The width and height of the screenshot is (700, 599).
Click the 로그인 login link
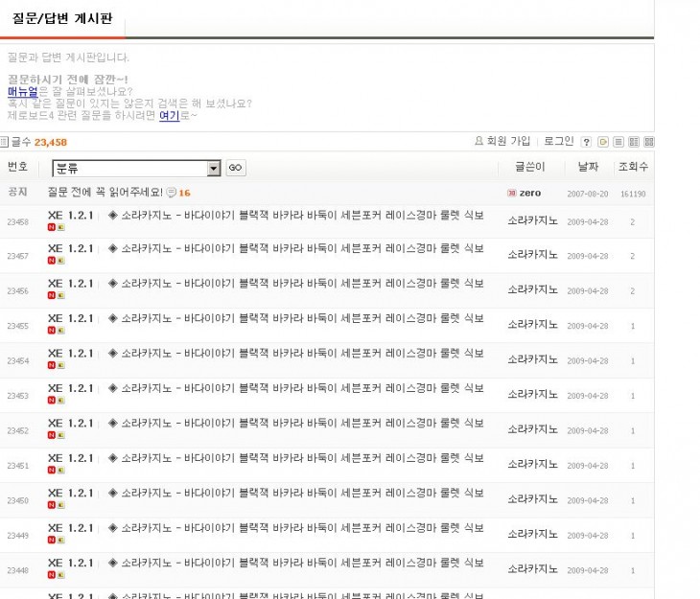point(558,141)
